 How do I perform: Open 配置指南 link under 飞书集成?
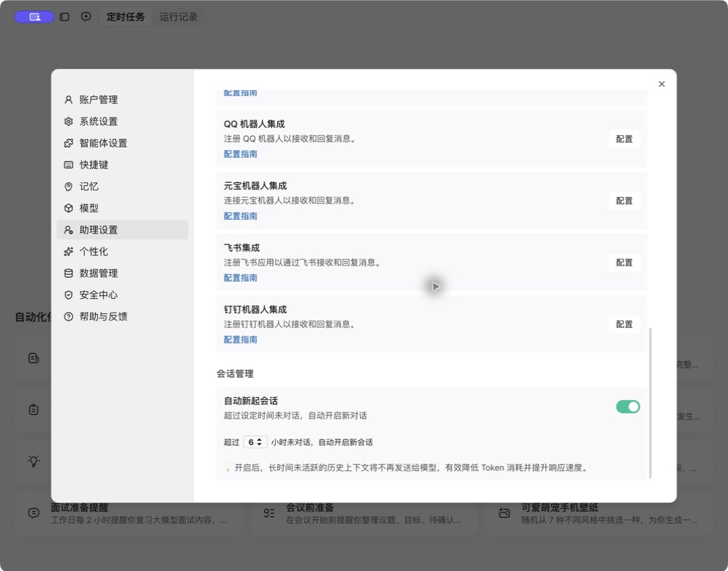coord(241,278)
